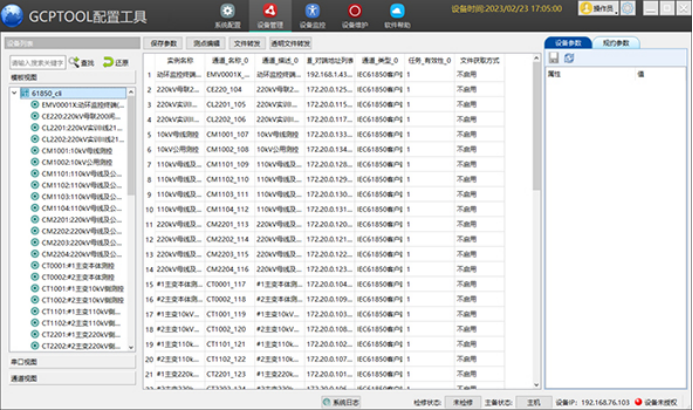Click the search keyword input field
Image resolution: width=693 pixels, height=410 pixels.
[38, 62]
